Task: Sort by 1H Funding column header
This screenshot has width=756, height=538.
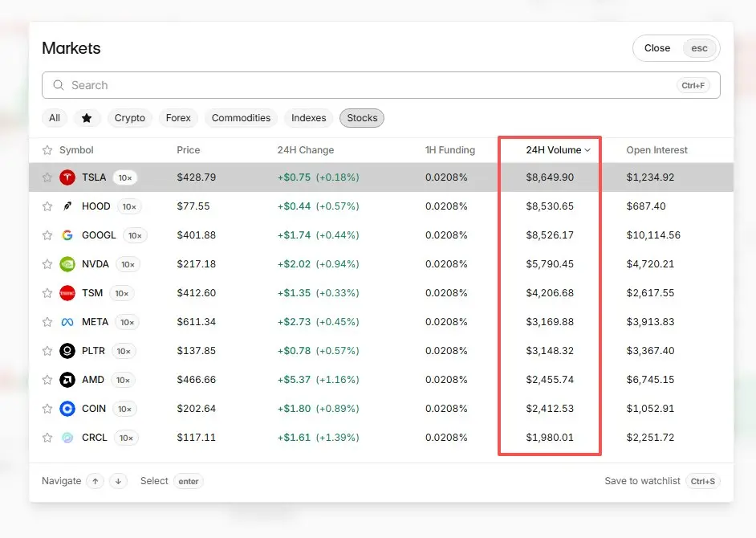Action: coord(450,150)
